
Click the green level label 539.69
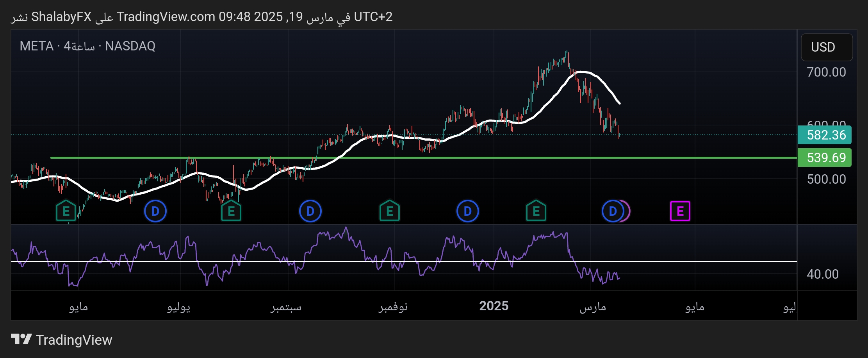(825, 158)
